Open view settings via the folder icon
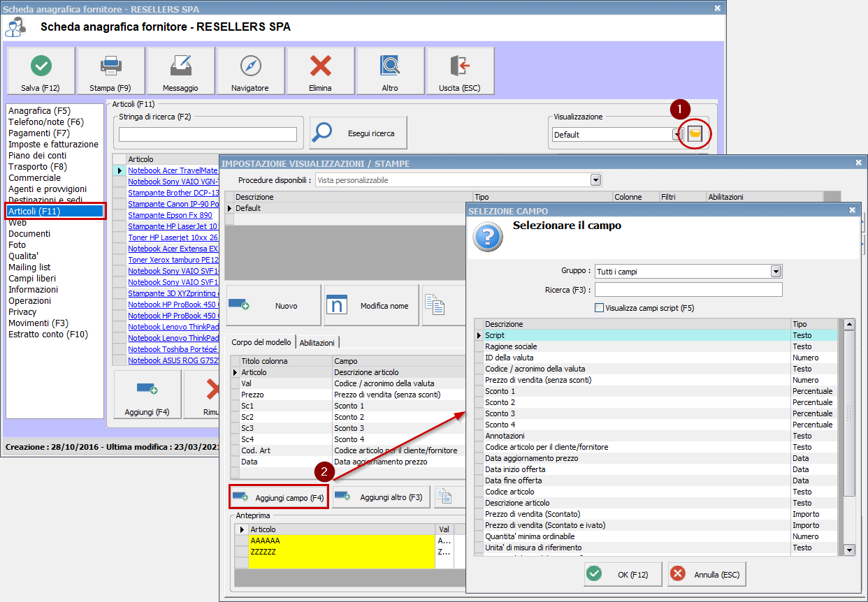The height and width of the screenshot is (602, 868). [x=695, y=134]
